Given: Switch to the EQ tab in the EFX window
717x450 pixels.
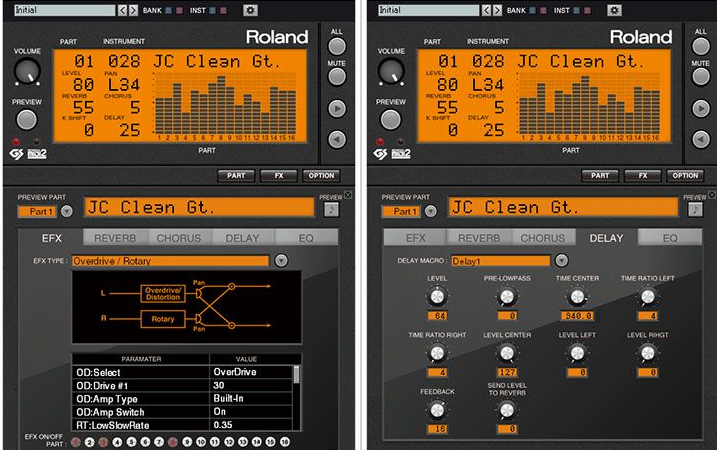Looking at the screenshot, I should click(x=306, y=238).
